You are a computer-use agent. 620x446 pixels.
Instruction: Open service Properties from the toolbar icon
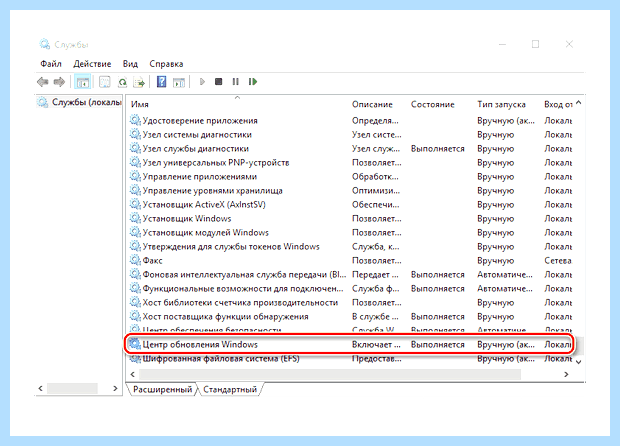[x=104, y=82]
